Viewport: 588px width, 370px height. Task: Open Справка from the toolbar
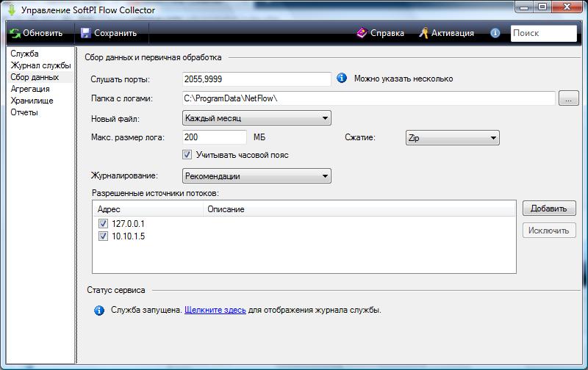[x=380, y=33]
